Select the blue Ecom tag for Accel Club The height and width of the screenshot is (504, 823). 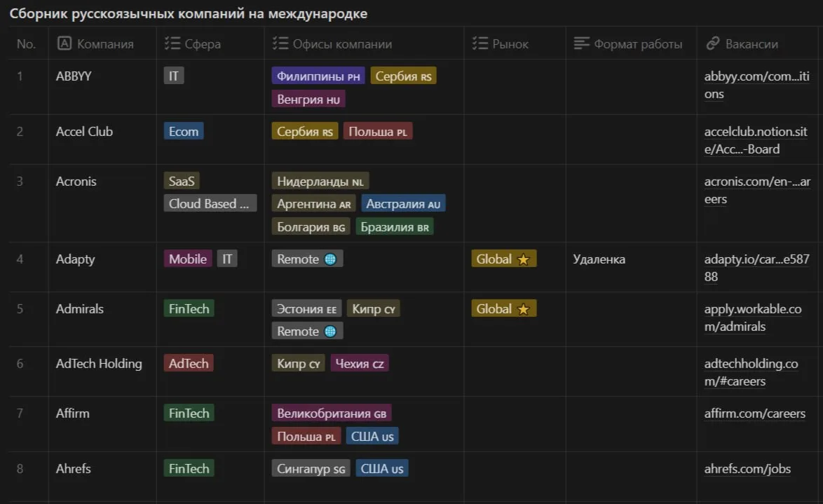pos(184,132)
